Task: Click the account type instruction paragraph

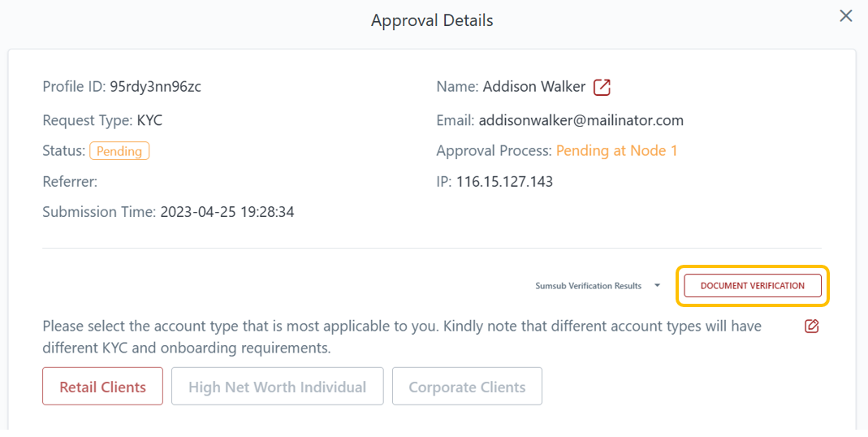Action: 402,336
